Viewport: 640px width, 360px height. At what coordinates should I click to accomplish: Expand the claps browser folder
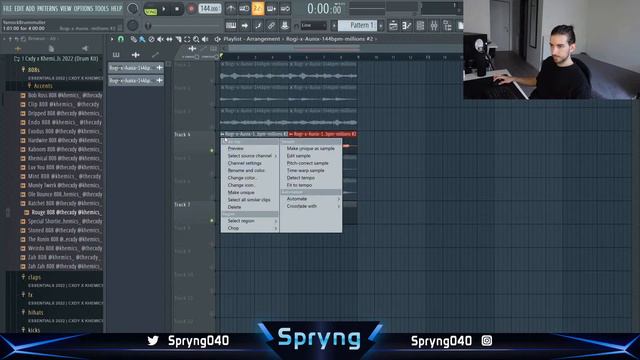(34, 277)
